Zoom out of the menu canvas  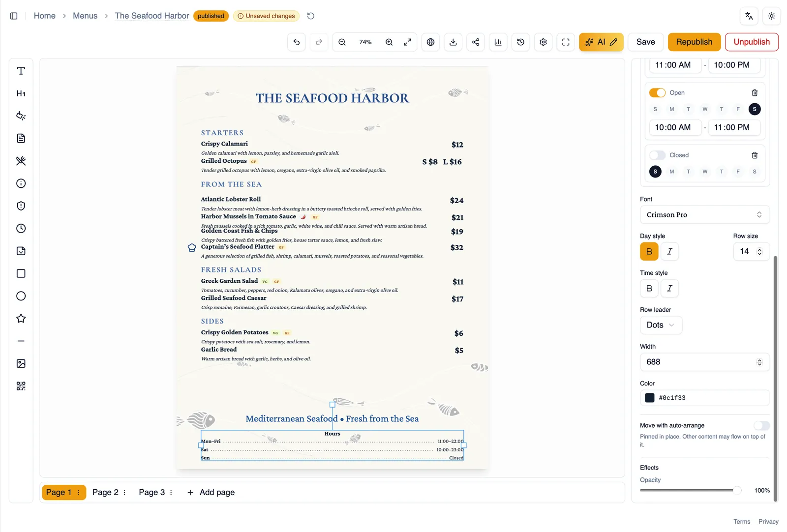click(x=342, y=42)
